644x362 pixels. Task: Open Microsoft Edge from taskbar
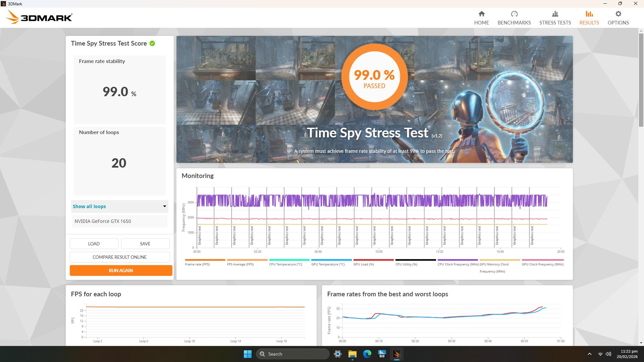click(x=367, y=354)
